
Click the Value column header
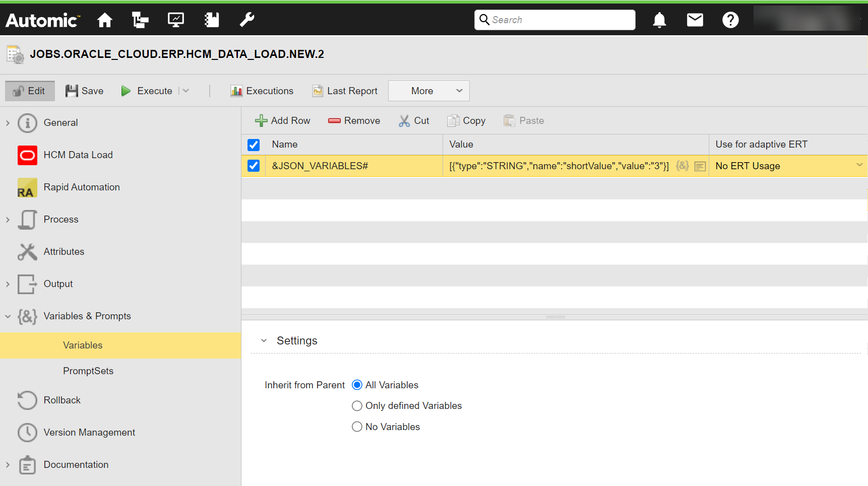(x=576, y=145)
